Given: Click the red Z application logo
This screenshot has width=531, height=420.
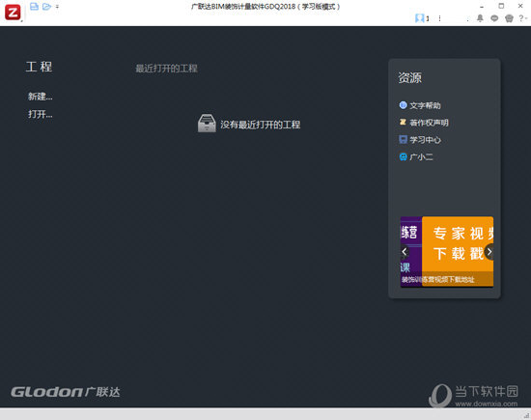Looking at the screenshot, I should click(x=13, y=13).
